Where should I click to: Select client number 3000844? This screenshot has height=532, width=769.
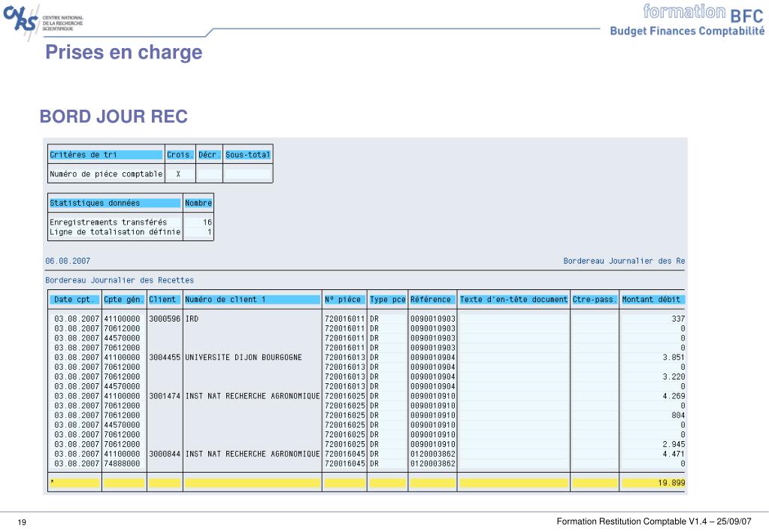[165, 454]
